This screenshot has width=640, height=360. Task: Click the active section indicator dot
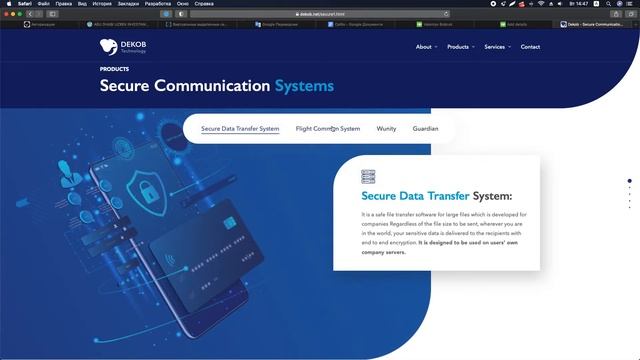point(629,180)
